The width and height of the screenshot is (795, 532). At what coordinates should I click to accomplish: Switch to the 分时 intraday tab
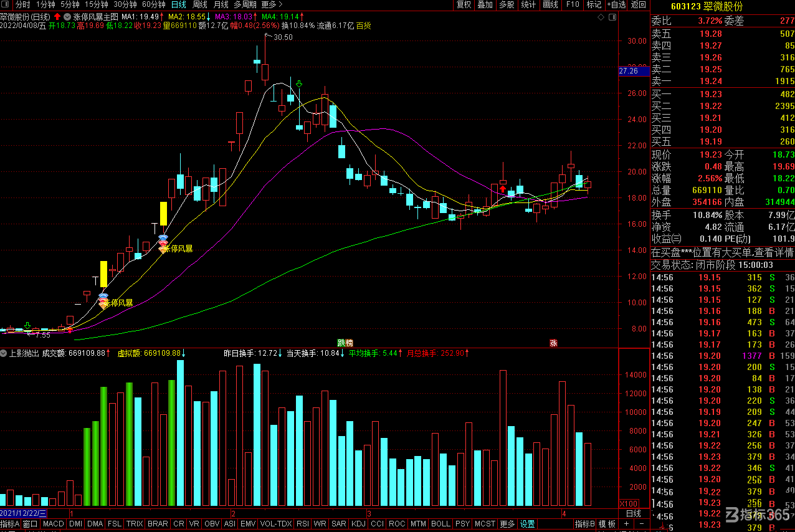[22, 4]
